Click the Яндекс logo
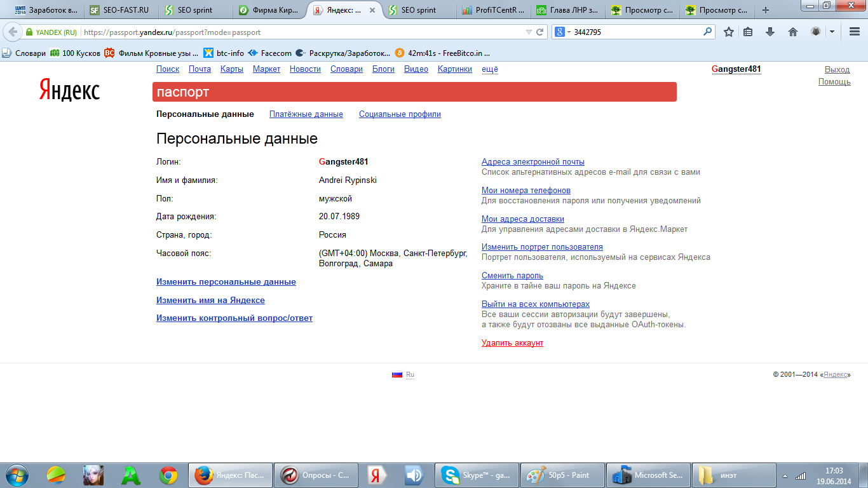The height and width of the screenshot is (488, 868). tap(69, 90)
